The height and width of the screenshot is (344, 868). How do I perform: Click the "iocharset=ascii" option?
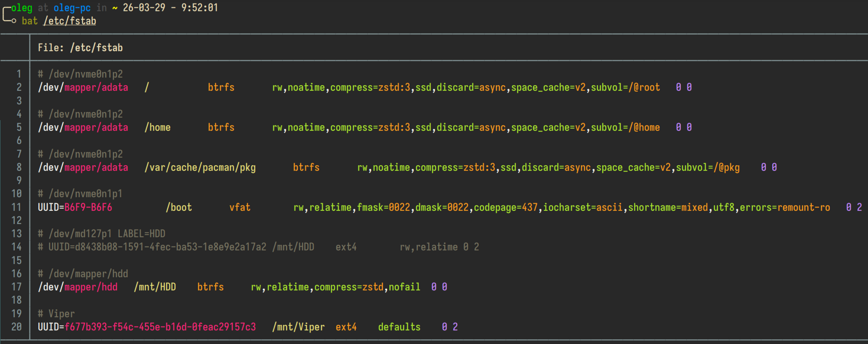(583, 207)
